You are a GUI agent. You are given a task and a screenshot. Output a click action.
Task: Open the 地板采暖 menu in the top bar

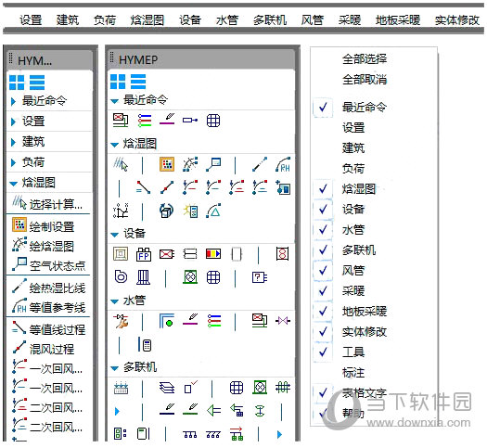coord(398,20)
